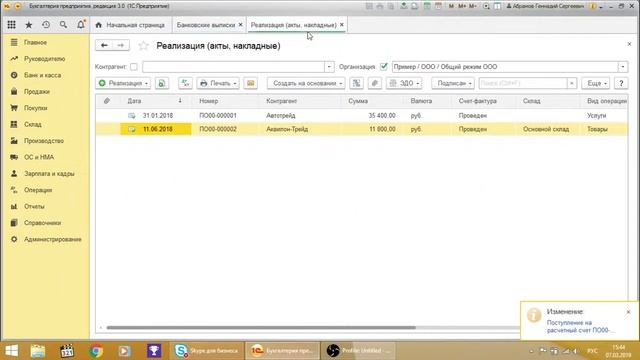Go back with the left arrow button

click(104, 45)
